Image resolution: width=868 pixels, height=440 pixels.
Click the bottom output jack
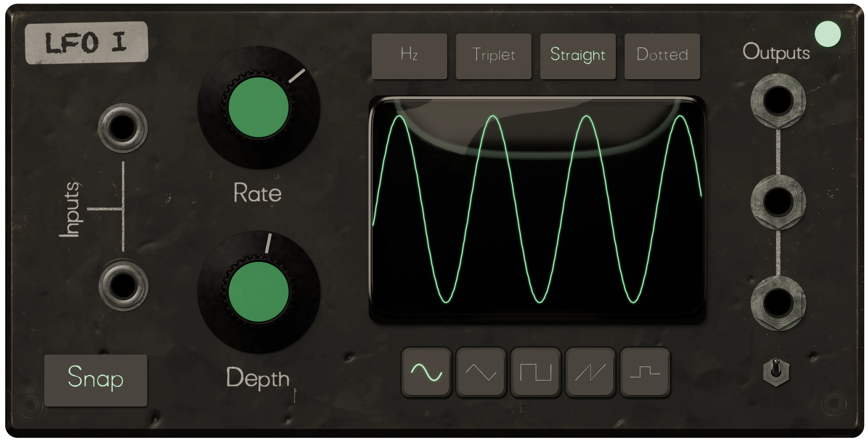coord(778,303)
